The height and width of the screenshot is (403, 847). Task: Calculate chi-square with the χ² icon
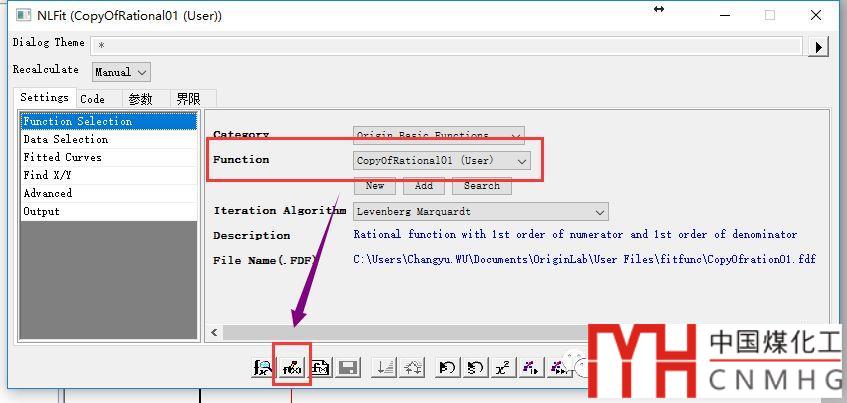(503, 368)
